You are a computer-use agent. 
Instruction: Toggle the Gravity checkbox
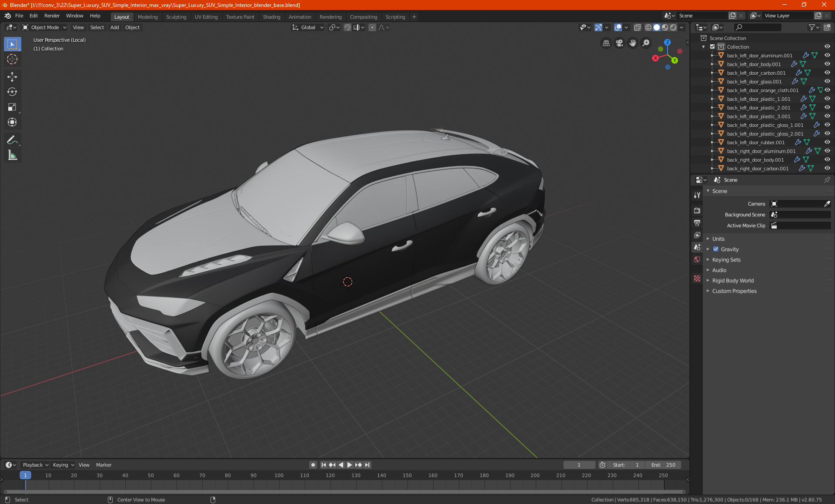716,249
